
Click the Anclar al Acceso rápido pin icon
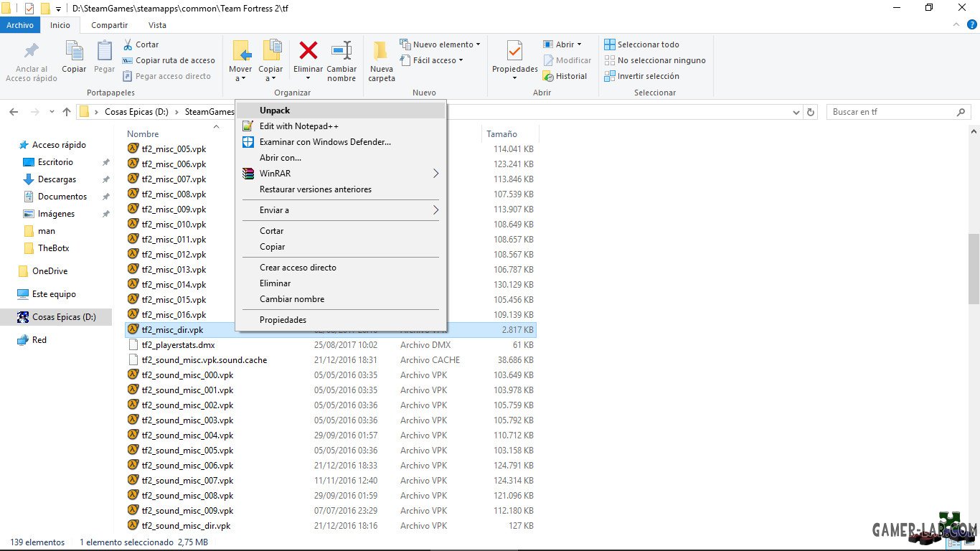tap(32, 52)
